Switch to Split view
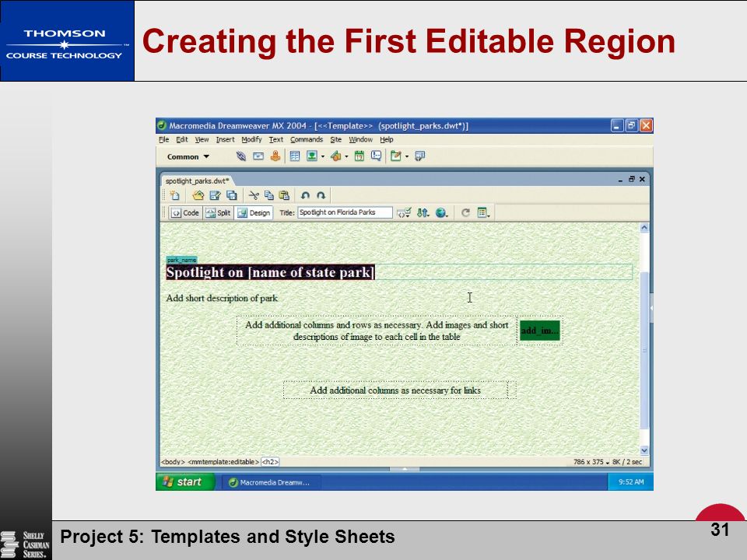 pos(218,213)
